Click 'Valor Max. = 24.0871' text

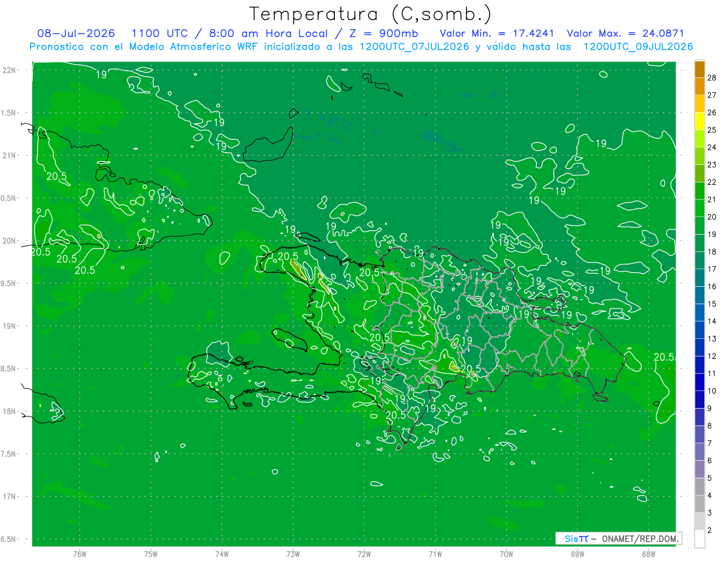click(625, 33)
